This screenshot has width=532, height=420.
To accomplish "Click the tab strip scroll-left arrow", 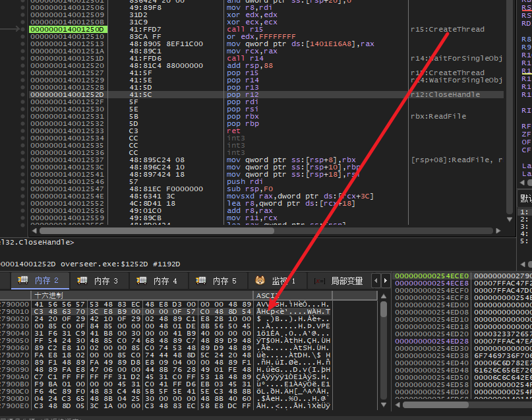I will [x=376, y=281].
